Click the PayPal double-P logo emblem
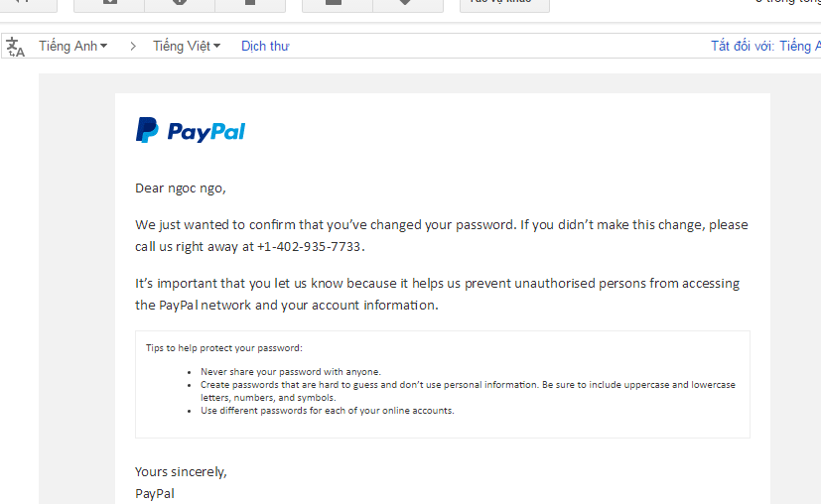 [147, 130]
